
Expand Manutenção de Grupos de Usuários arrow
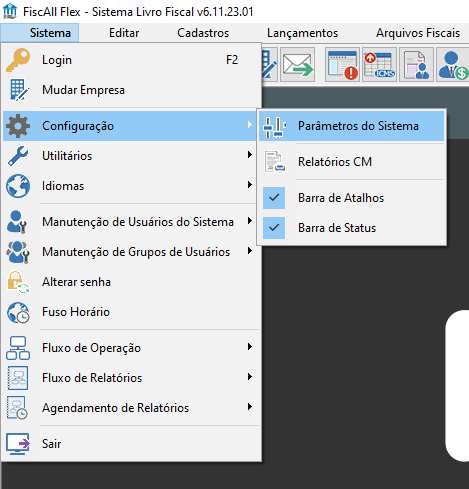(250, 251)
